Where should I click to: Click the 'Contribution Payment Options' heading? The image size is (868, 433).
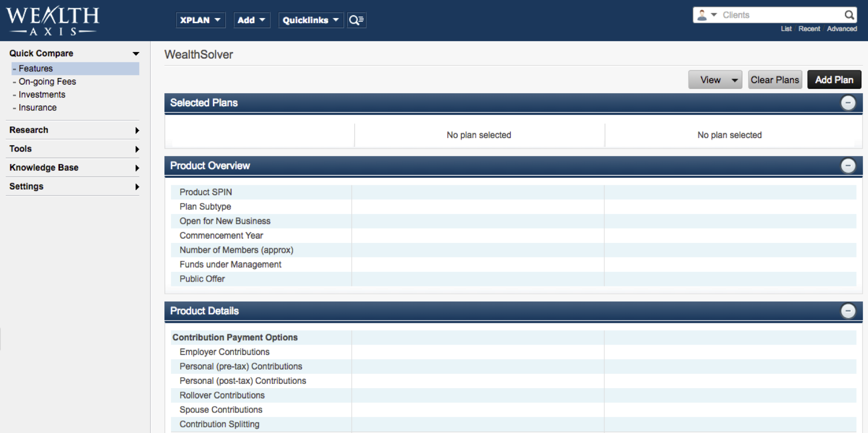235,338
